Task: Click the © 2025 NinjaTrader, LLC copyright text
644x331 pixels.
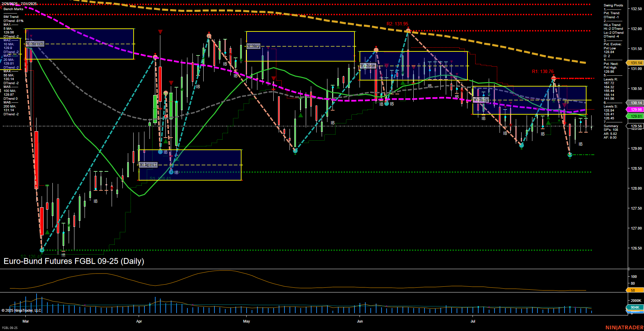Action: tap(21, 310)
